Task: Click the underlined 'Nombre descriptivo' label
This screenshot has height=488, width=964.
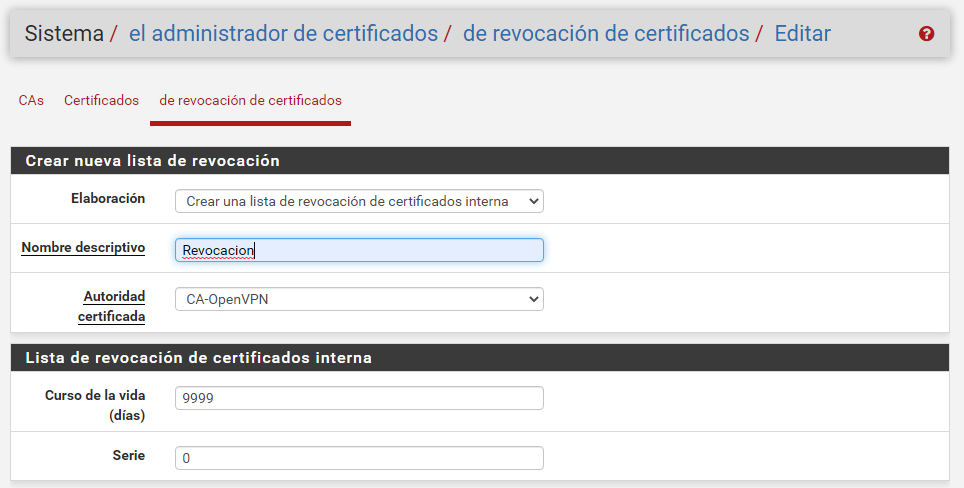Action: tap(83, 248)
